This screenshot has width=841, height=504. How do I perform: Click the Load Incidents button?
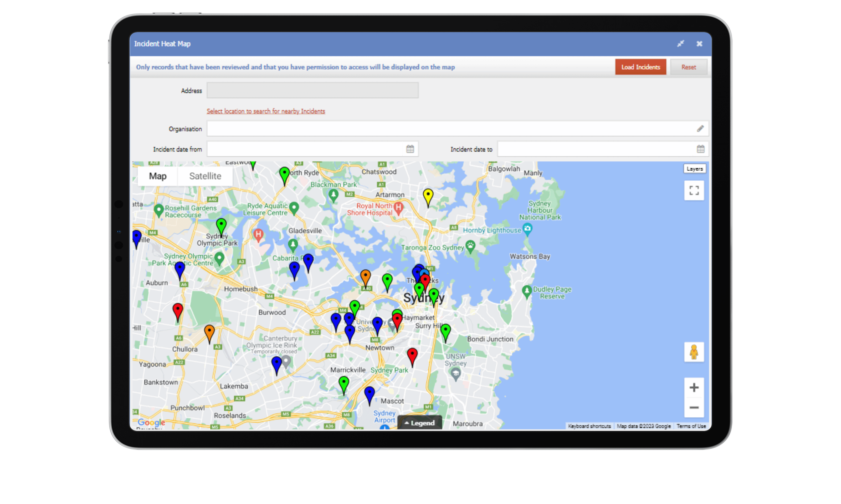[640, 67]
